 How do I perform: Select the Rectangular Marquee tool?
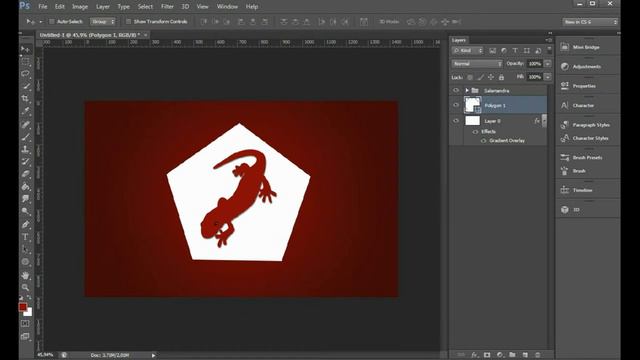coord(25,62)
